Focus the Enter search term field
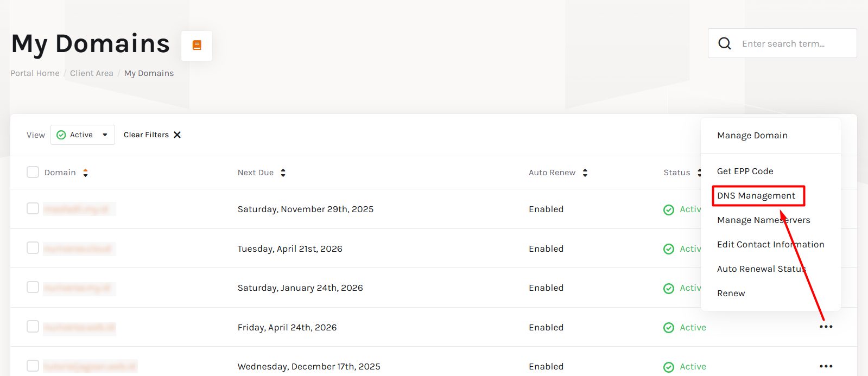The height and width of the screenshot is (376, 868). point(793,44)
